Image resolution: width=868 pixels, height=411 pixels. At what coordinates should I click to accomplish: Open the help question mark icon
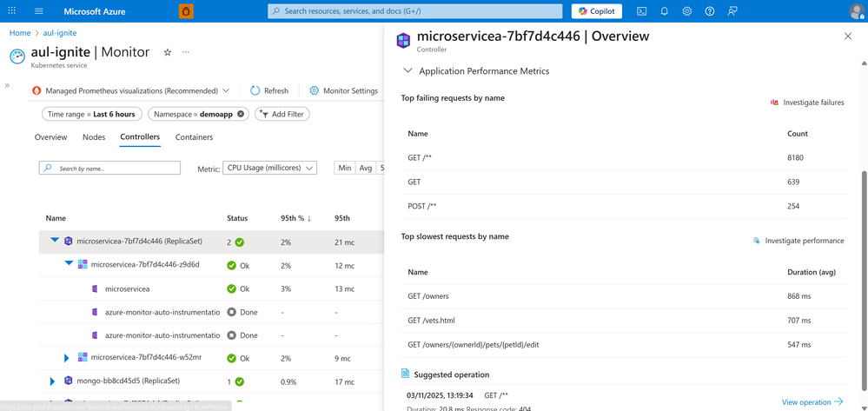[710, 11]
